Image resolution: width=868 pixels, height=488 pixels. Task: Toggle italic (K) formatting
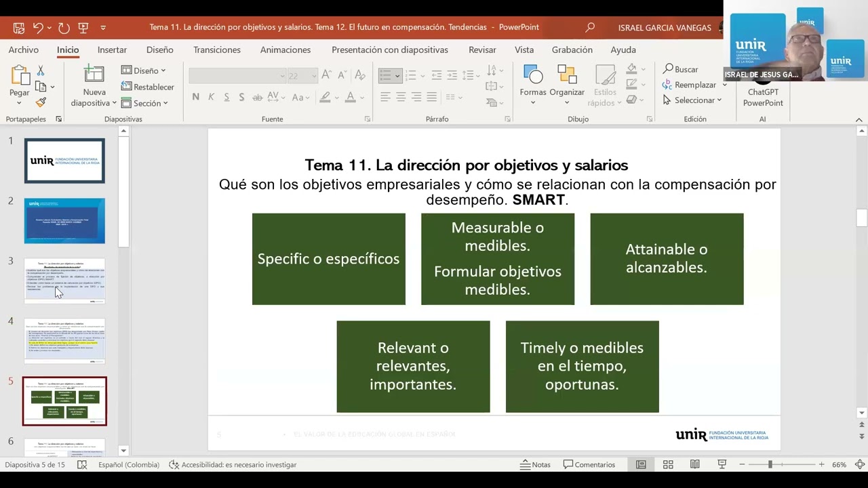[211, 97]
